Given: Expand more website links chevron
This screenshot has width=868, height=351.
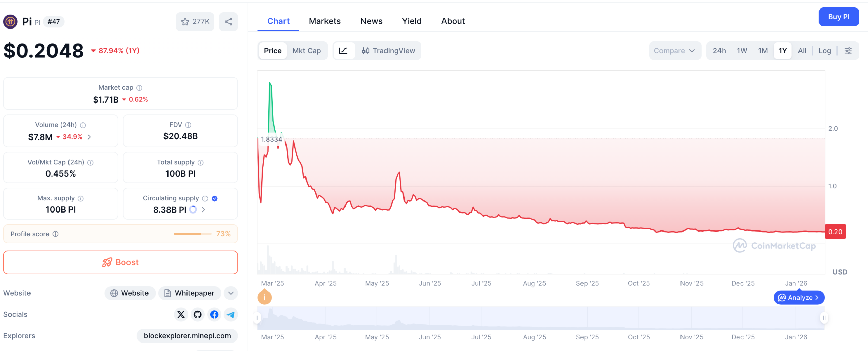Looking at the screenshot, I should [231, 293].
